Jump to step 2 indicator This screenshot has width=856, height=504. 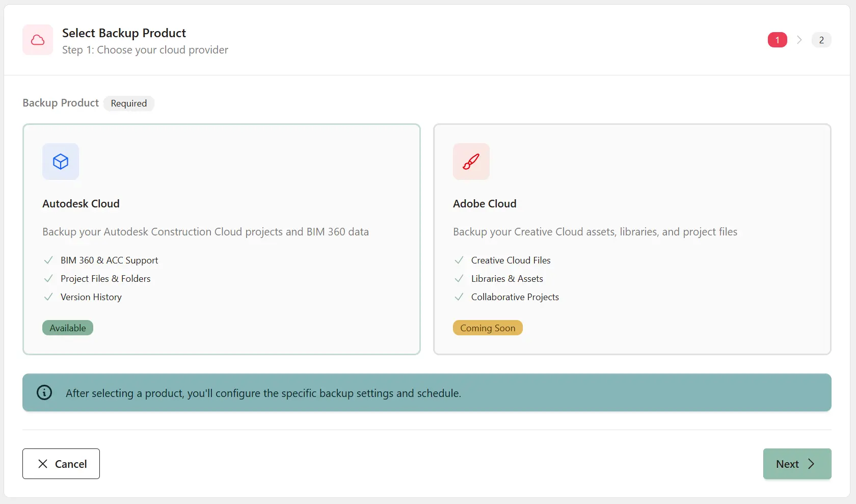(821, 40)
